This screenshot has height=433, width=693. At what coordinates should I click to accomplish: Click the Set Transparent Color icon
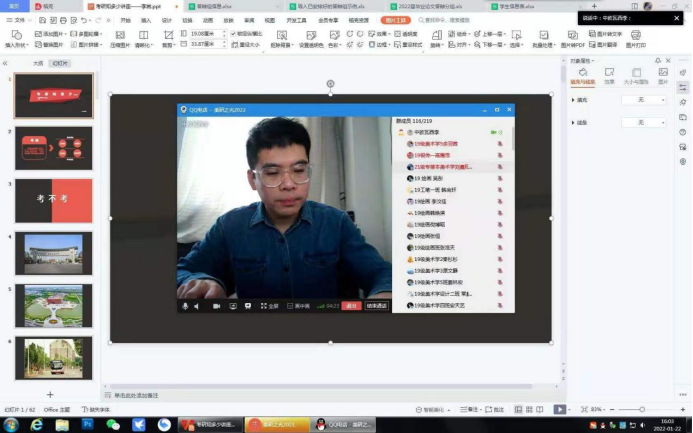(311, 35)
